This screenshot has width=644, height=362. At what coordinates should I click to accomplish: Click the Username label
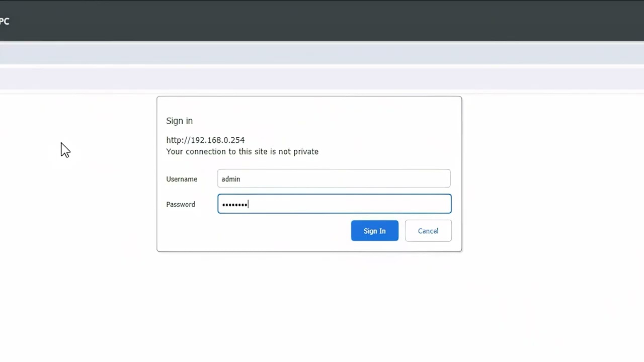182,179
